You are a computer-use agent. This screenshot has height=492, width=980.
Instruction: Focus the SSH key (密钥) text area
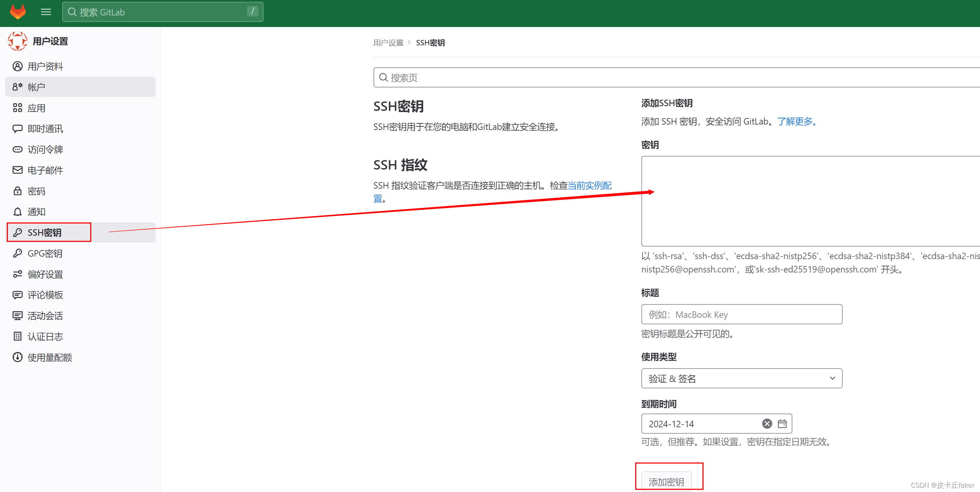[x=810, y=201]
